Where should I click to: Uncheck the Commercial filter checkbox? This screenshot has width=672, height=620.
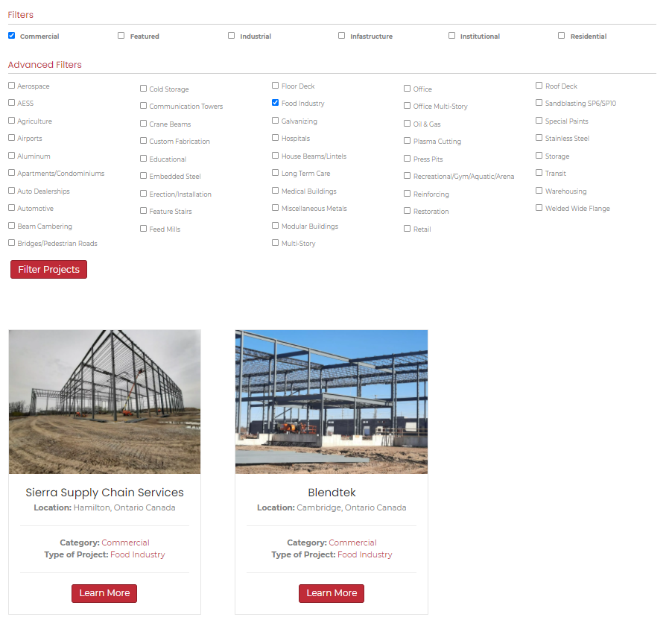click(x=12, y=36)
